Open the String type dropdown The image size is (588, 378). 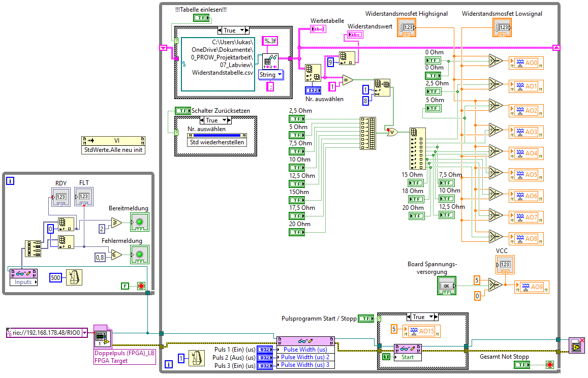[x=280, y=75]
